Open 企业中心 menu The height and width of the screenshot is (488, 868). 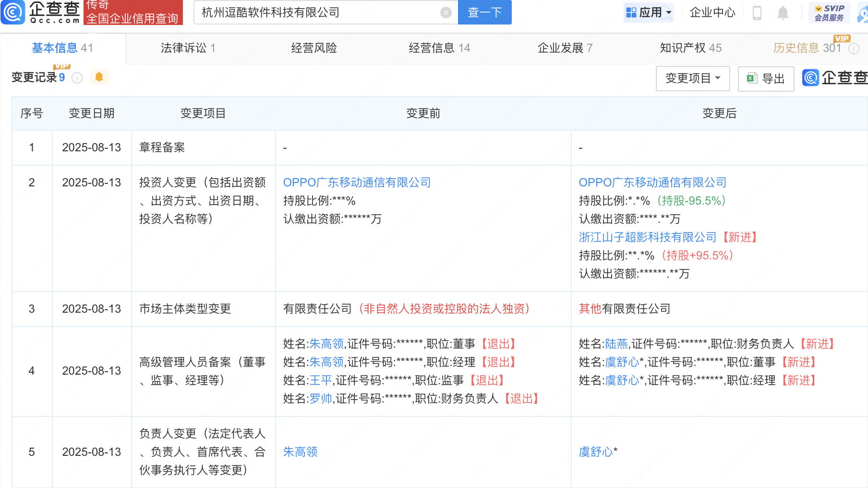[x=712, y=12]
